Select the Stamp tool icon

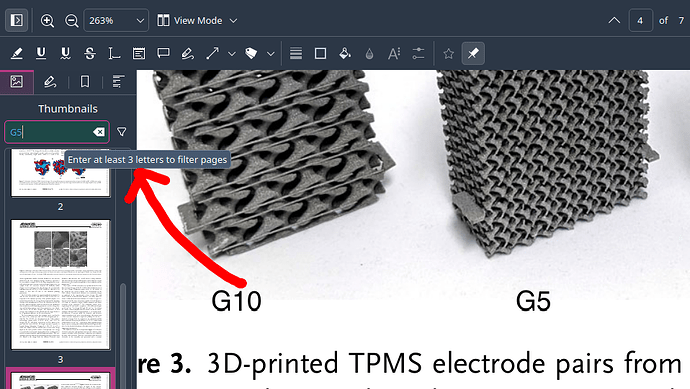coord(251,54)
